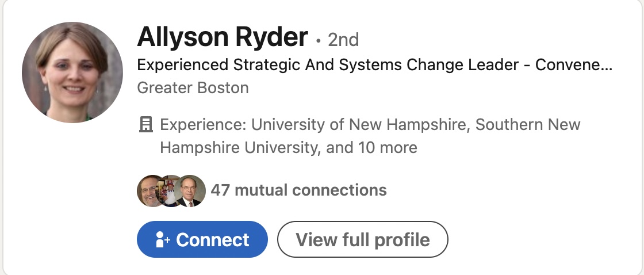Screen dimensions: 644x275
Task: Open View full profile
Action: [362, 239]
